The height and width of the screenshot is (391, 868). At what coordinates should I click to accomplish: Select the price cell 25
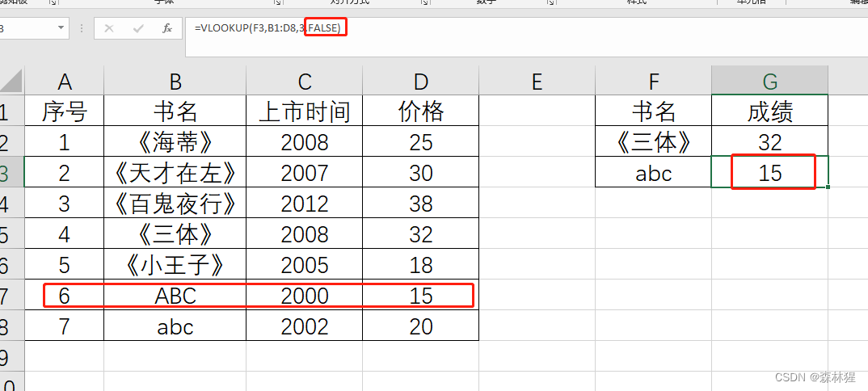421,141
